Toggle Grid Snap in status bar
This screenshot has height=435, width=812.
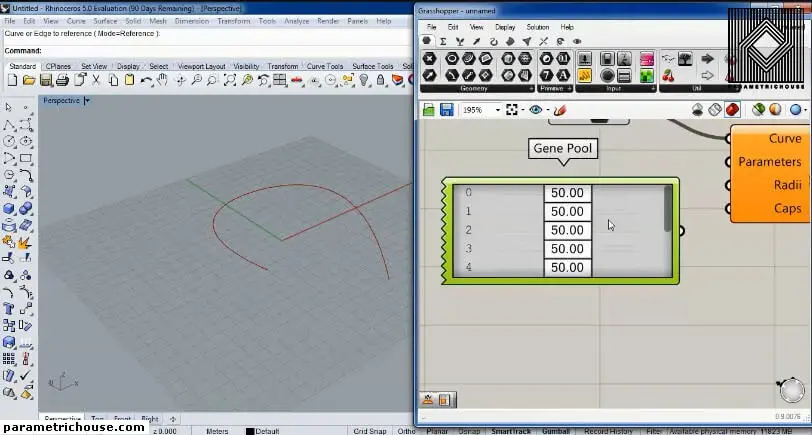(370, 431)
